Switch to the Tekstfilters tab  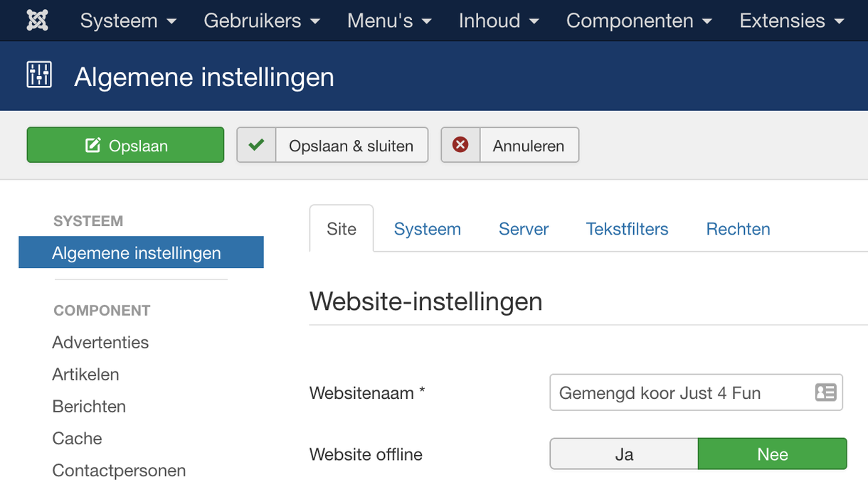coord(628,229)
